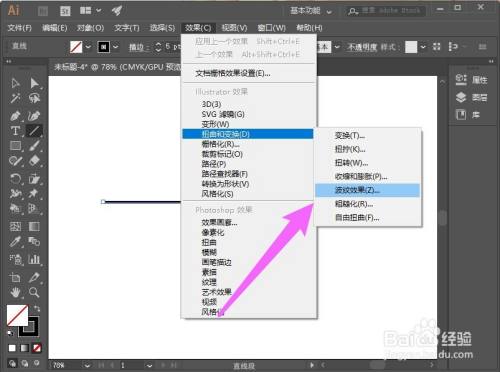Expand the stroke color dropdown arrow
Screen dimensions: 500x372
(x=115, y=47)
